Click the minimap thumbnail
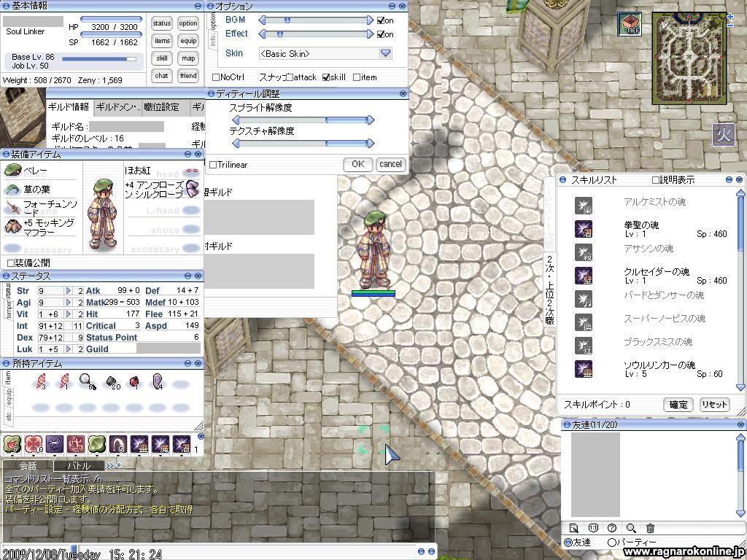The height and width of the screenshot is (560, 747). (x=689, y=58)
